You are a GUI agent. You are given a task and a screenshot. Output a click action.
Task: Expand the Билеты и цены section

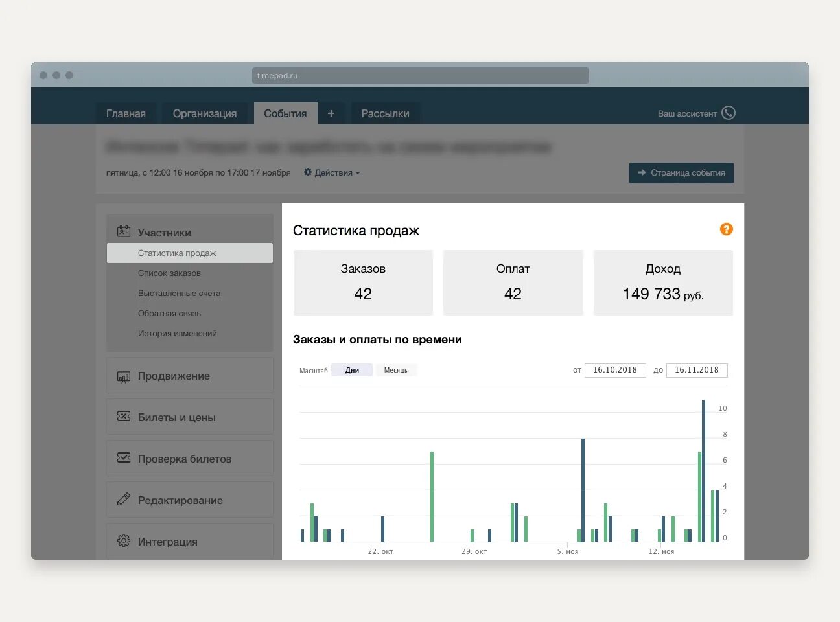click(x=190, y=417)
